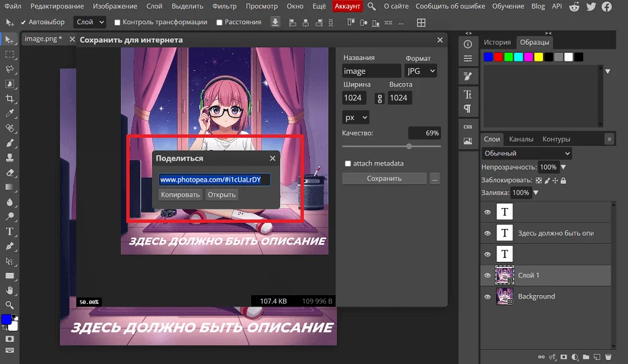Hide the Background layer with eye icon
The image size is (628, 364).
(488, 296)
